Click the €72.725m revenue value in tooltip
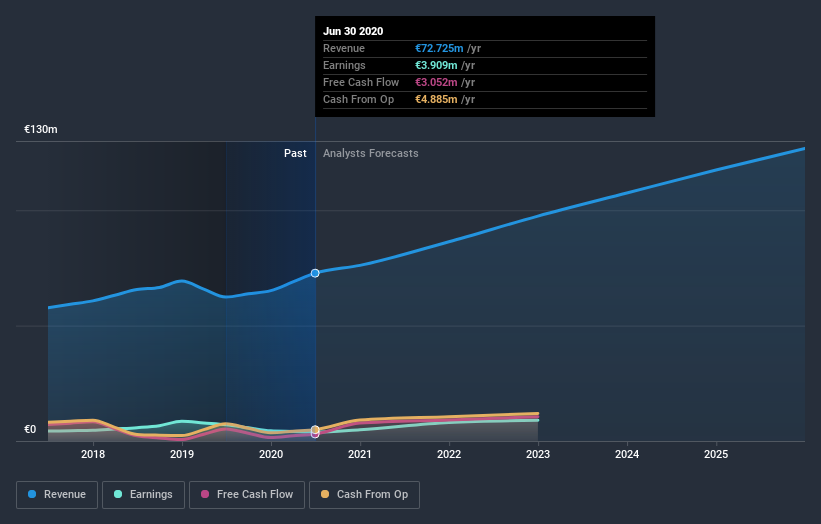The image size is (821, 524). pos(439,48)
